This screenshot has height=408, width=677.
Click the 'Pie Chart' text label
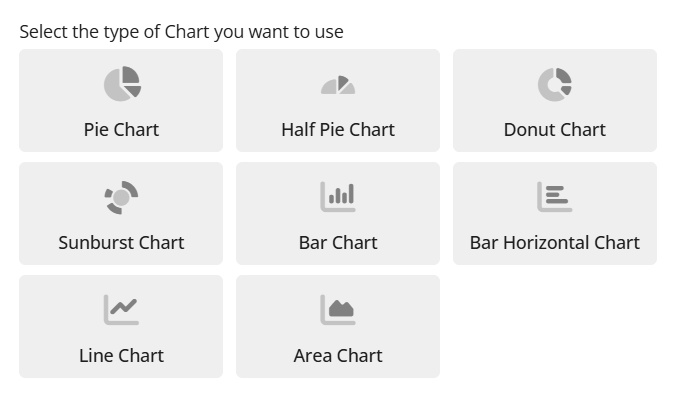(121, 130)
